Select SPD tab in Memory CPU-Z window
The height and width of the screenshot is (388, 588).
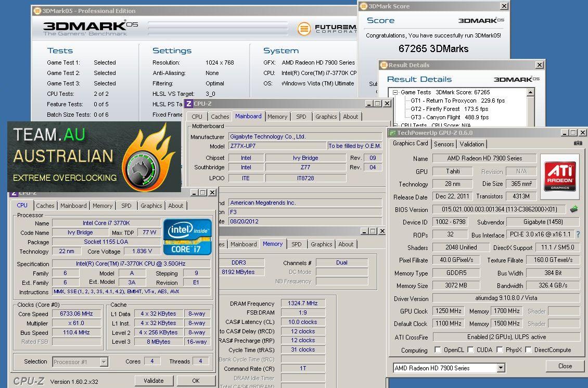click(296, 244)
